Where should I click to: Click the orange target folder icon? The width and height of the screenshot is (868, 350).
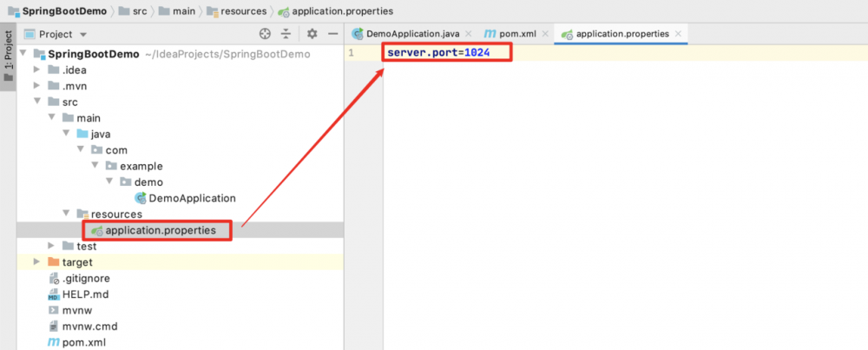tap(54, 262)
